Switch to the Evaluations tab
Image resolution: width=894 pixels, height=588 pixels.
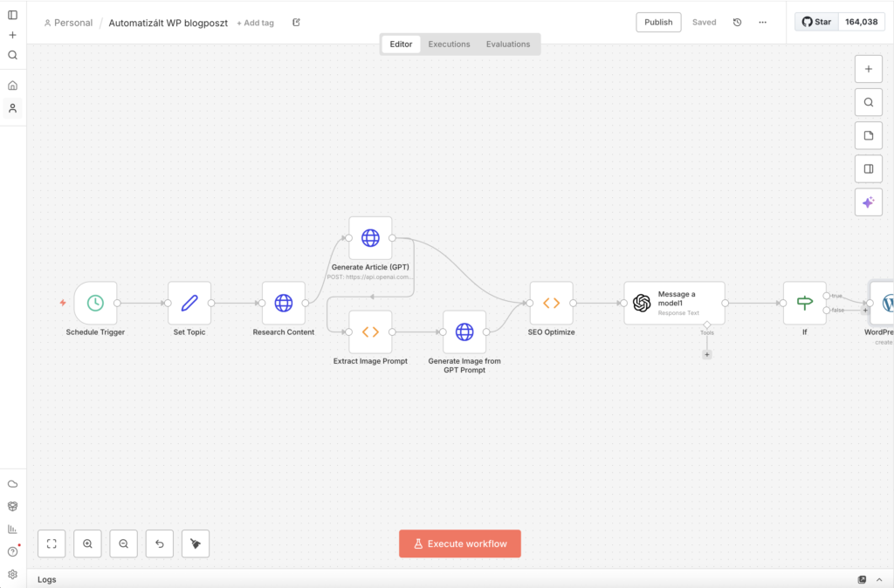pos(508,44)
